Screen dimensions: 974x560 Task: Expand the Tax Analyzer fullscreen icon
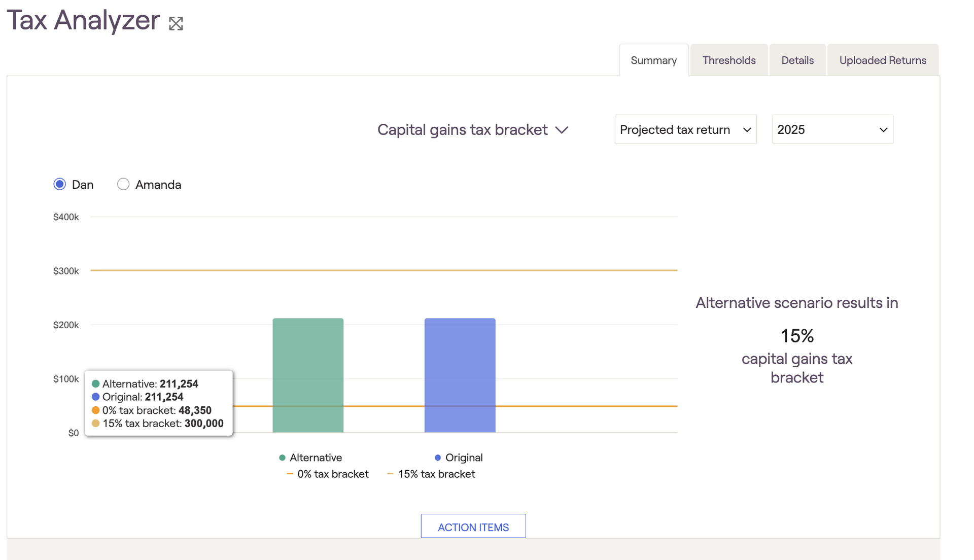click(176, 23)
